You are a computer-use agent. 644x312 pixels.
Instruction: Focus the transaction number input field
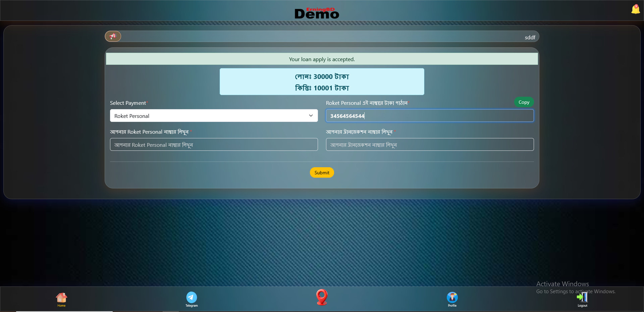pyautogui.click(x=430, y=145)
